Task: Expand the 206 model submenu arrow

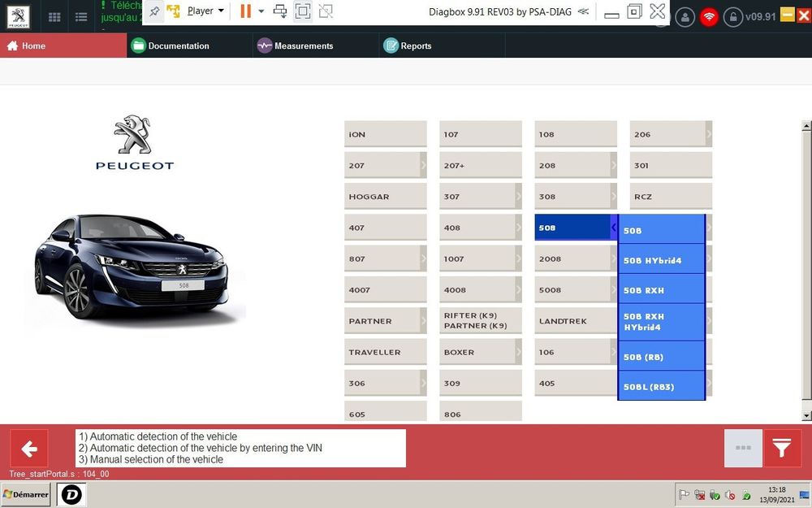Action: click(709, 134)
